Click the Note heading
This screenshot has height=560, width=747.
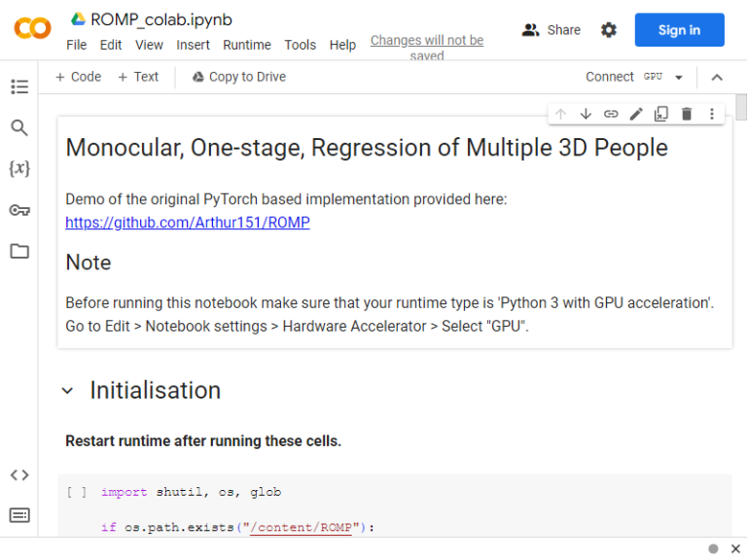(x=89, y=262)
